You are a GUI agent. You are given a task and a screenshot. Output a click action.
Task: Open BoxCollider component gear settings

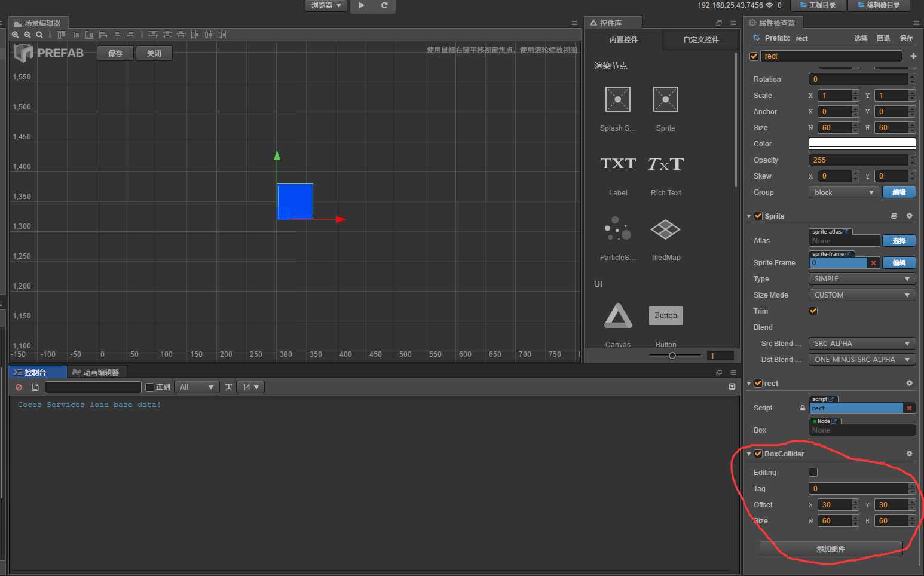point(910,454)
